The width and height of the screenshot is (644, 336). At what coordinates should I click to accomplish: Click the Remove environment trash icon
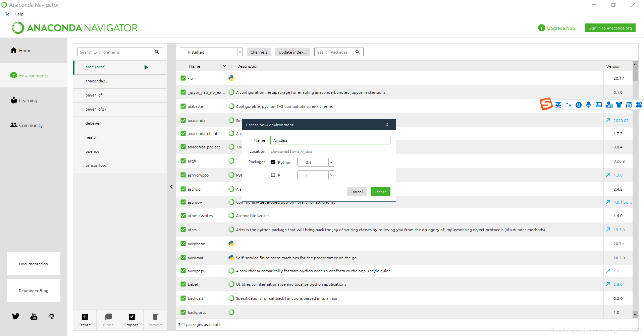(155, 317)
